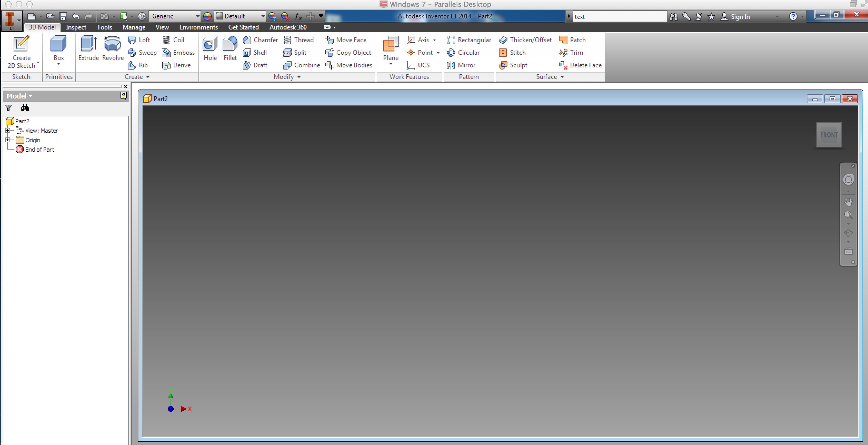
Task: Click the search text input field
Action: (x=619, y=17)
